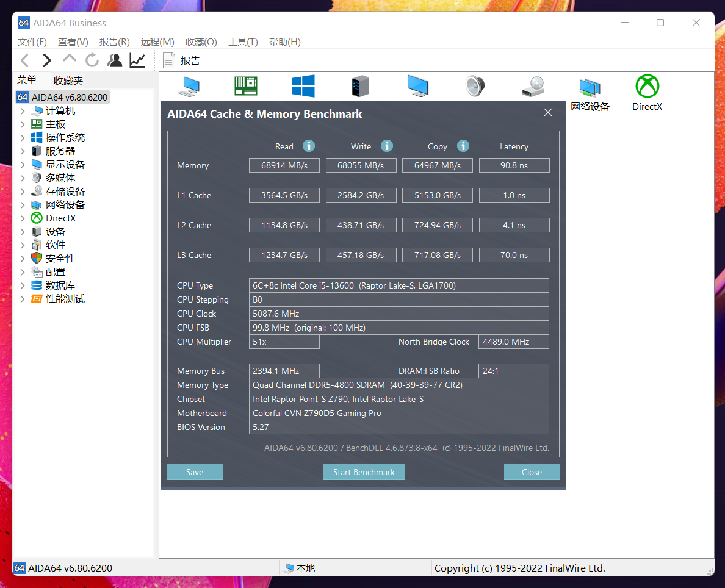
Task: Click the CPU Type field
Action: 399,285
